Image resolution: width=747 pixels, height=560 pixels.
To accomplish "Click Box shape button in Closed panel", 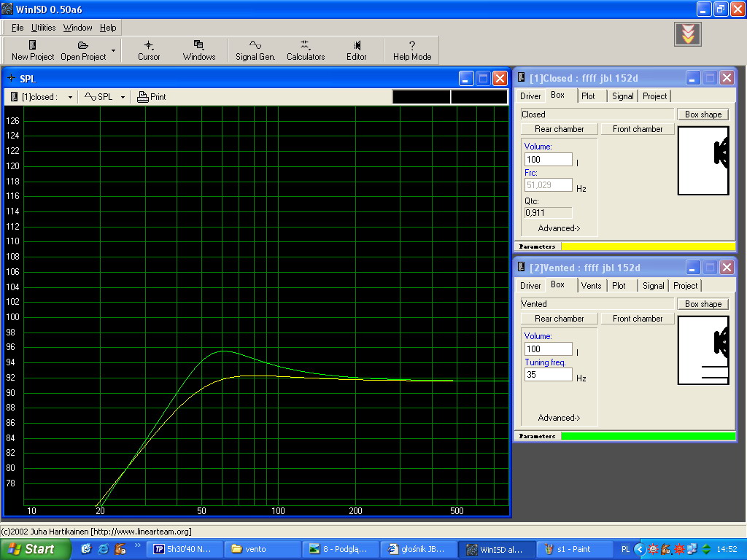I will (x=703, y=114).
